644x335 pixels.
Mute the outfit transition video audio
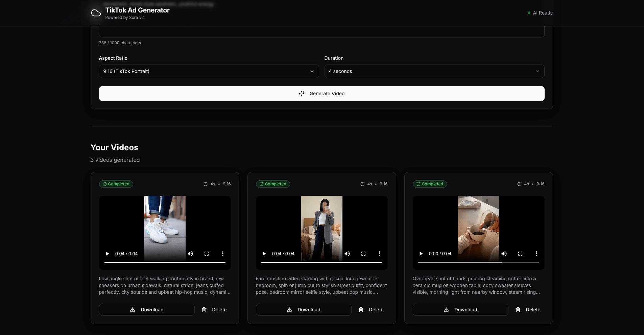click(x=347, y=254)
